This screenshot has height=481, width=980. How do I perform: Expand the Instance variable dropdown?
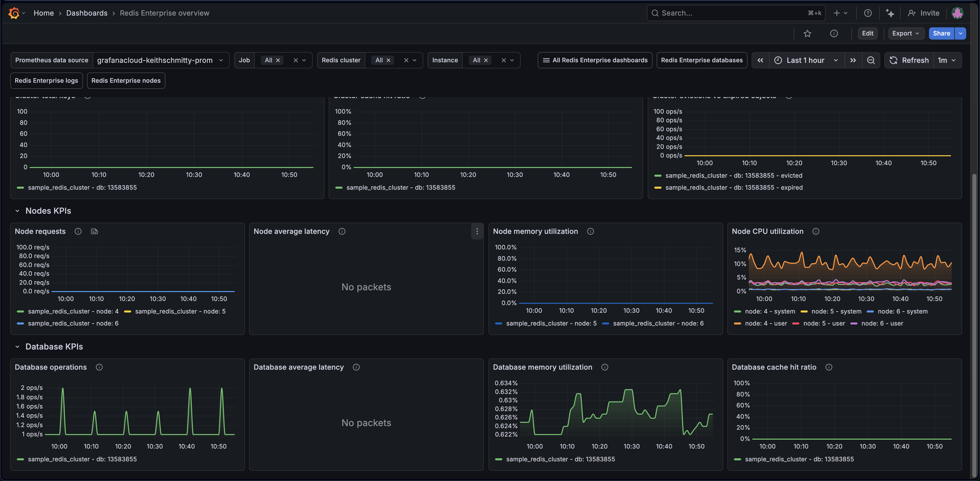click(512, 60)
